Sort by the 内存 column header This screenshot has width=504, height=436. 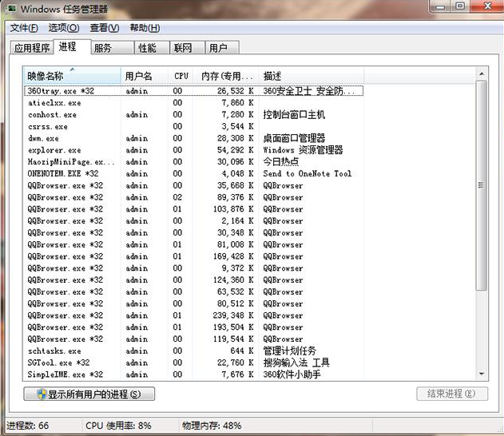click(x=227, y=76)
